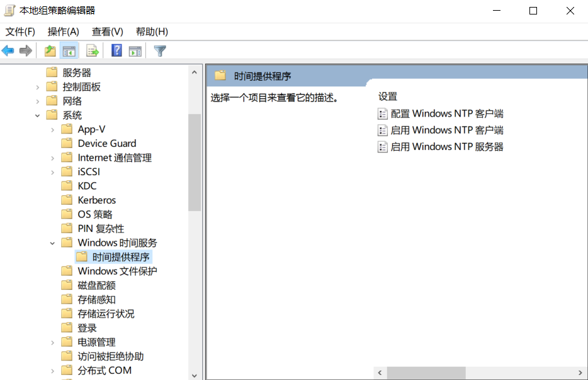The height and width of the screenshot is (380, 588).
Task: Select 存储运行状况 in the tree
Action: (x=106, y=314)
